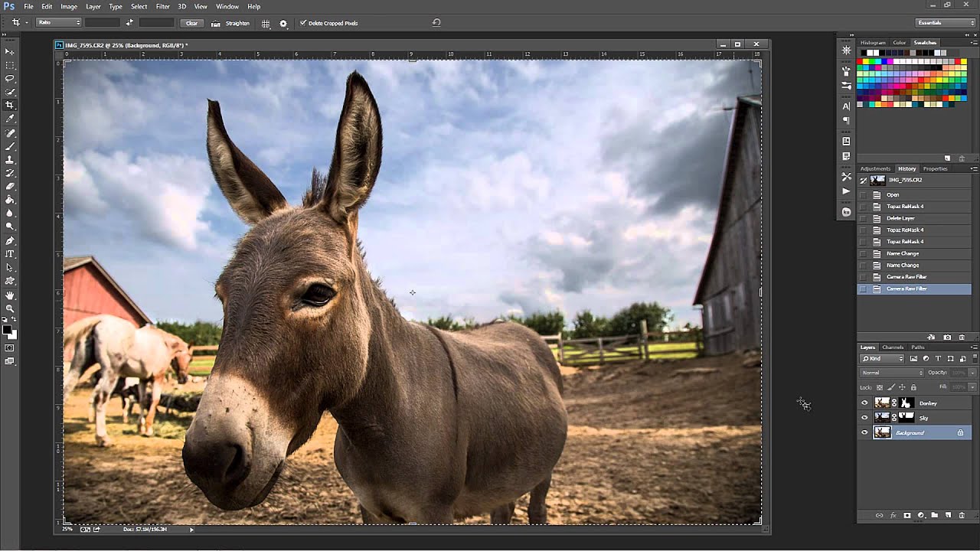Open the Filter menu
Image resolution: width=980 pixels, height=551 pixels.
pos(163,6)
